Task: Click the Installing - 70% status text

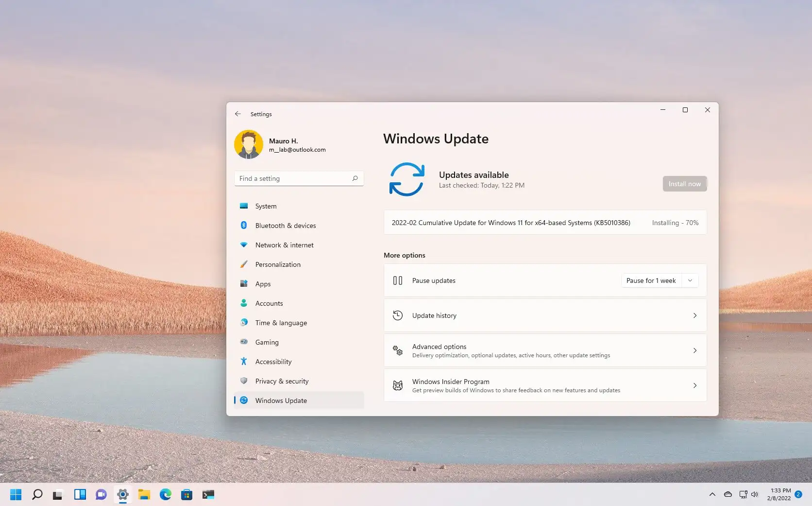Action: pos(675,223)
